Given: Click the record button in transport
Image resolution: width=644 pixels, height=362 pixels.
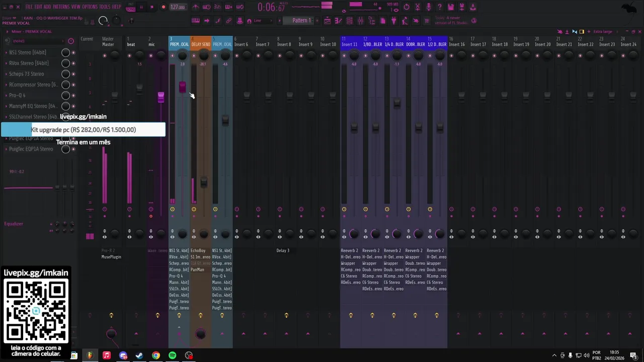Looking at the screenshot, I should [x=164, y=7].
